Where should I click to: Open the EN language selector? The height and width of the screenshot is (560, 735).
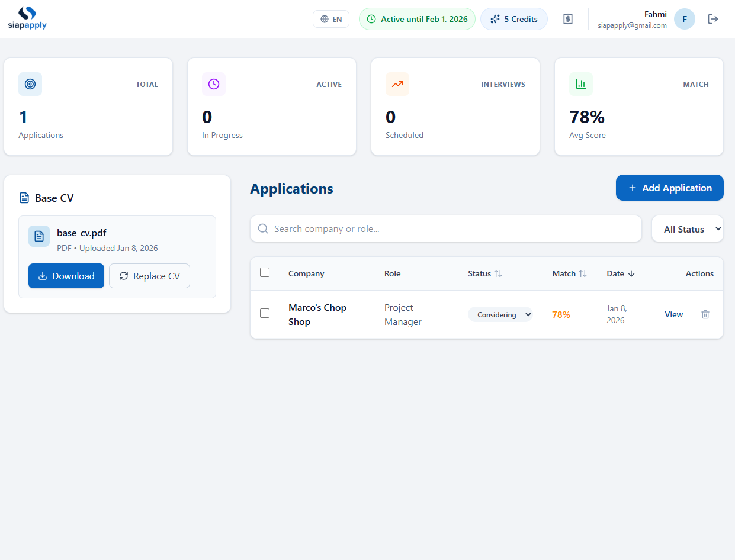(331, 19)
